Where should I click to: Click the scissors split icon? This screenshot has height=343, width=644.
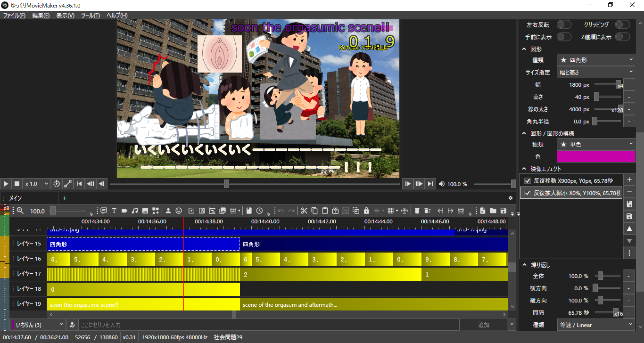(x=304, y=211)
